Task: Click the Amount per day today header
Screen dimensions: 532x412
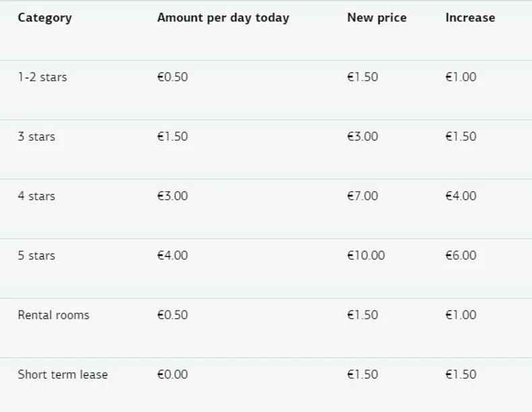Action: 223,18
